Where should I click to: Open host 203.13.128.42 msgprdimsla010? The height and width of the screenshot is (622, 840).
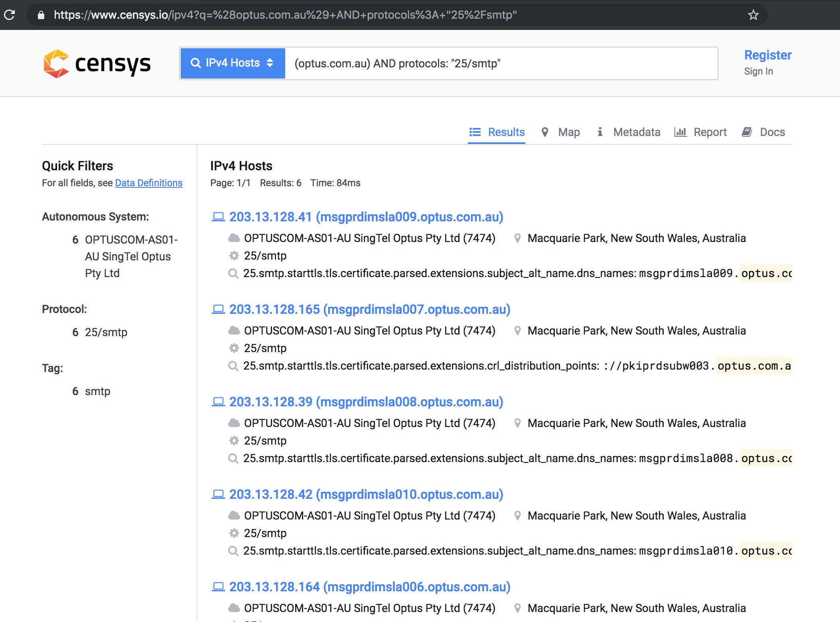(366, 494)
